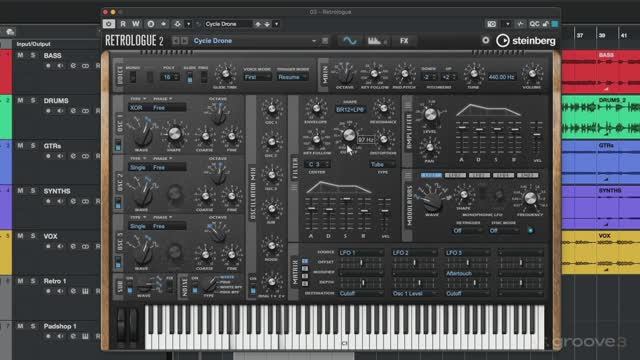Mute the Retro 1 track
This screenshot has height=360, width=640.
coord(20,281)
